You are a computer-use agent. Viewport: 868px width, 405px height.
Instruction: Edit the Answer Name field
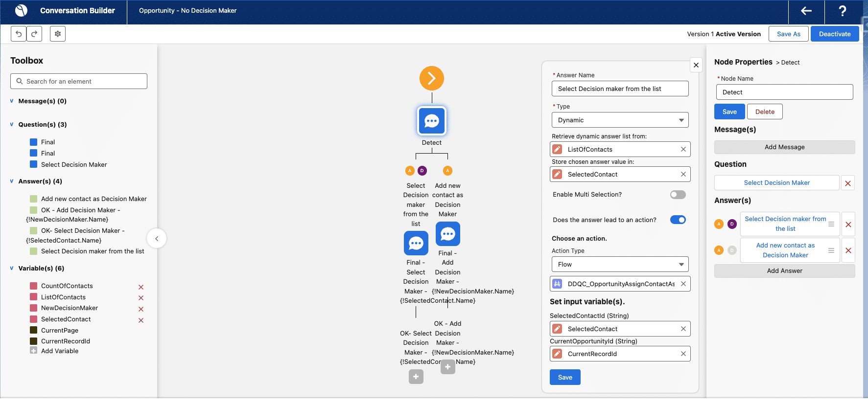[x=620, y=89]
